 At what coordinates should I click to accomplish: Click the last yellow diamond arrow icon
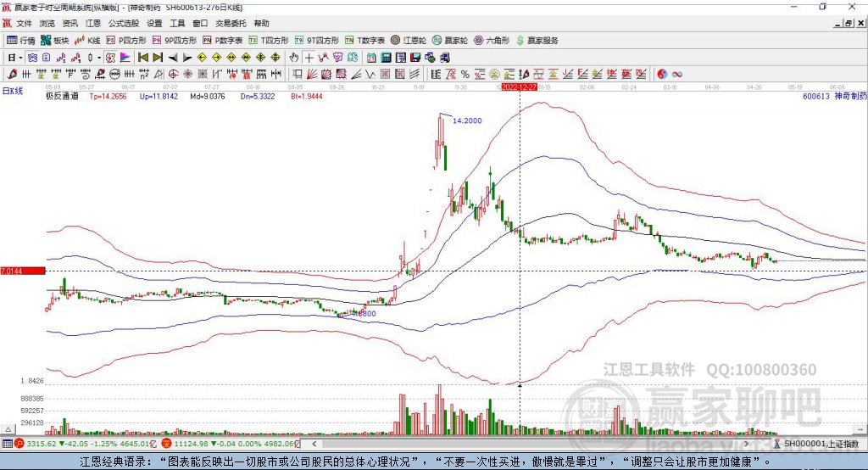(275, 58)
